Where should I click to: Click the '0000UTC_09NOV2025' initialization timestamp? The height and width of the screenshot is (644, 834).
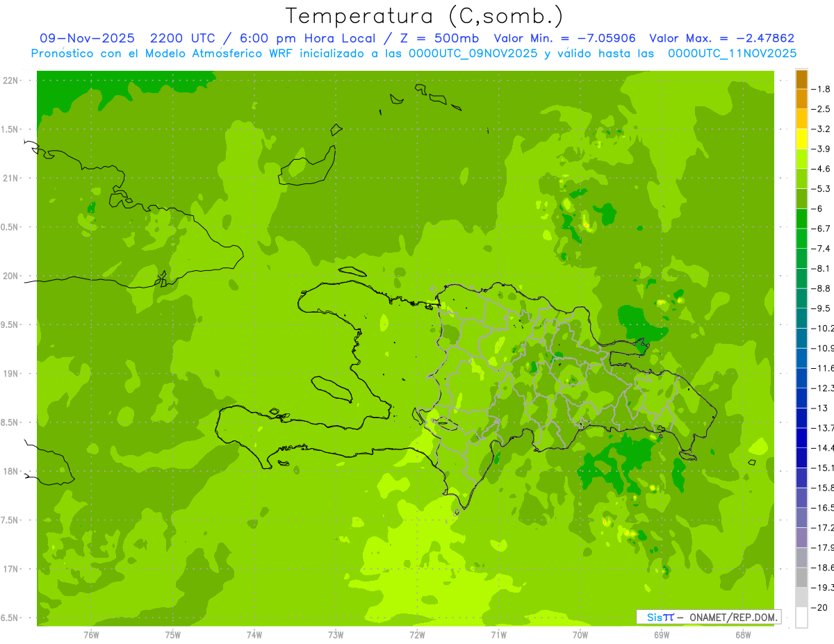click(473, 53)
